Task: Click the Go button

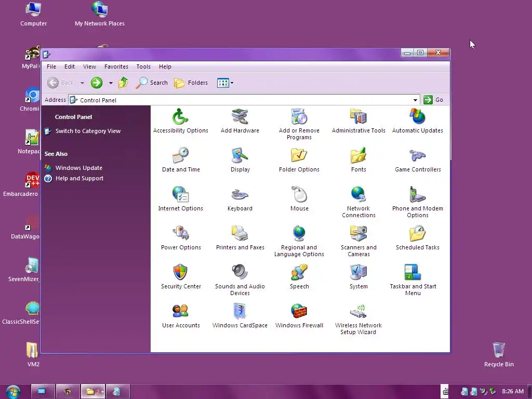Action: [x=433, y=100]
